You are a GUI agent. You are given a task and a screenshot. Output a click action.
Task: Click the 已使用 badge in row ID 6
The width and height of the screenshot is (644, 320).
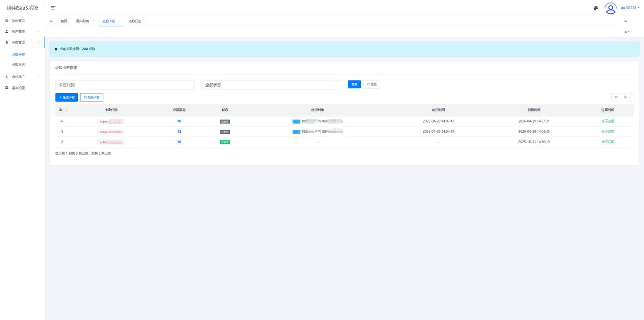(225, 121)
